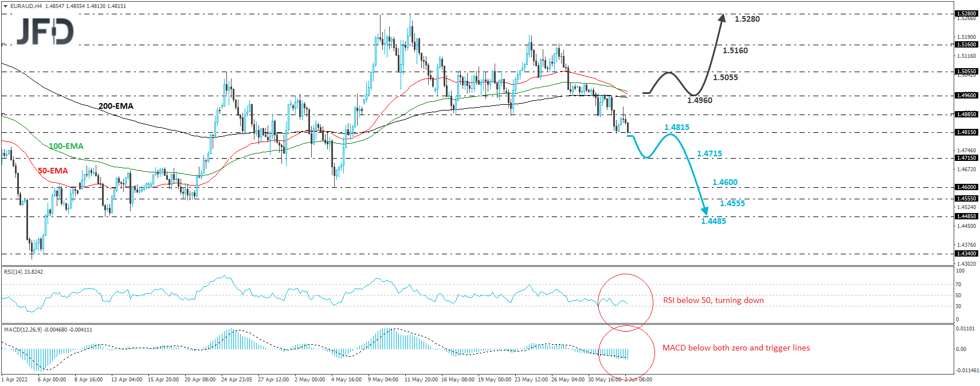Click the triangle icon beside EURAUD,H4
The width and height of the screenshot is (980, 386).
[x=5, y=6]
